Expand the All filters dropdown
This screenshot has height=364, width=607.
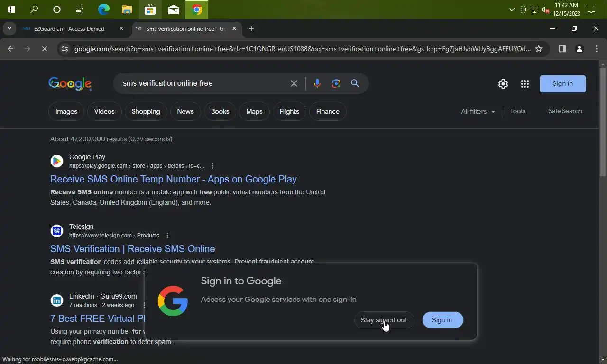(478, 111)
